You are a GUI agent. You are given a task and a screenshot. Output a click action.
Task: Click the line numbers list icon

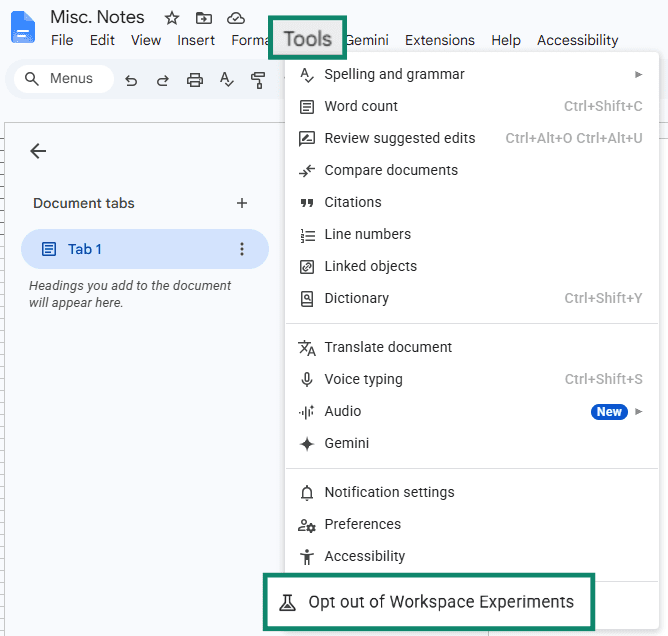[308, 235]
